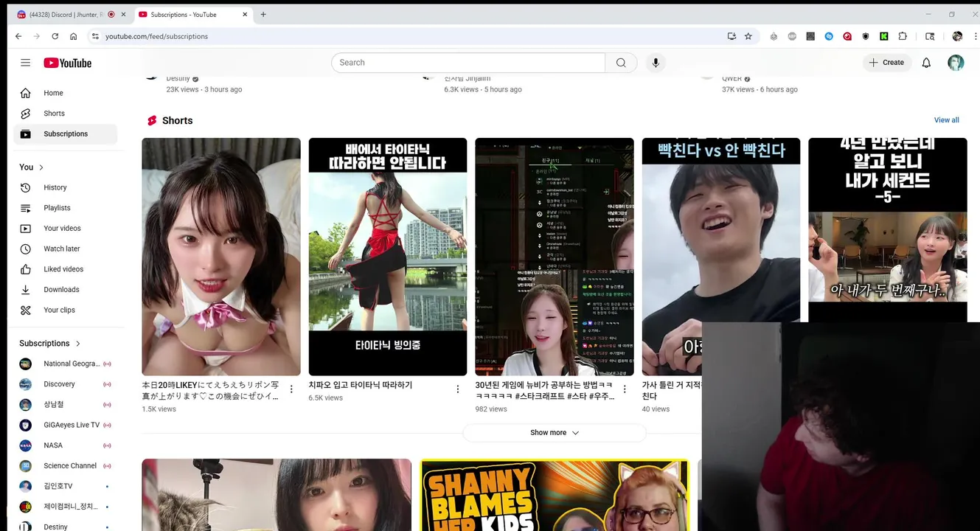
Task: Open options for LIKEY short
Action: click(291, 389)
